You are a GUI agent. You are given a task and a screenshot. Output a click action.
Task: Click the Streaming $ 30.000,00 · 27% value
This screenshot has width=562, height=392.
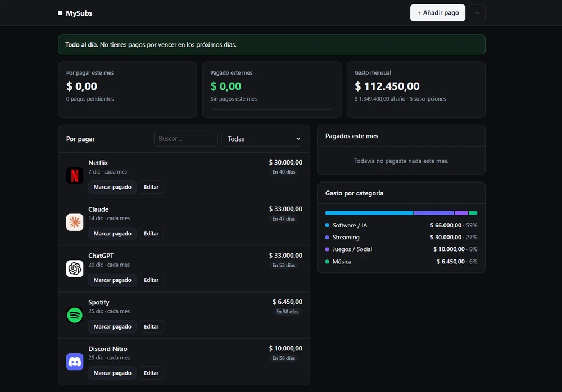pyautogui.click(x=454, y=237)
